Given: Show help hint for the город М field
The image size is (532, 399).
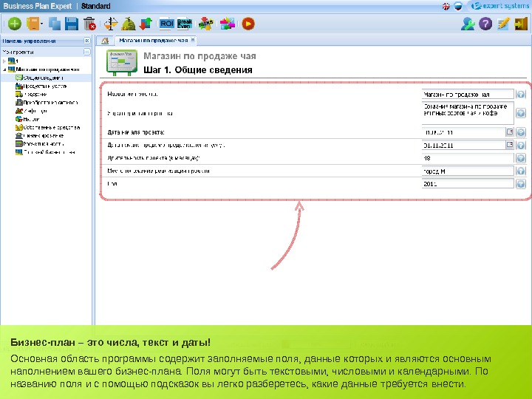Looking at the screenshot, I should [x=521, y=171].
